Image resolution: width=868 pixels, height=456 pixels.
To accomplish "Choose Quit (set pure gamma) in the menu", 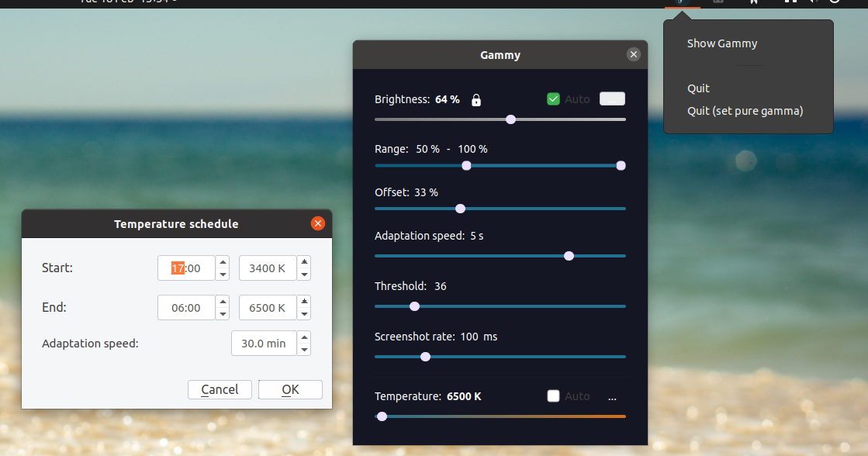I will 744,111.
